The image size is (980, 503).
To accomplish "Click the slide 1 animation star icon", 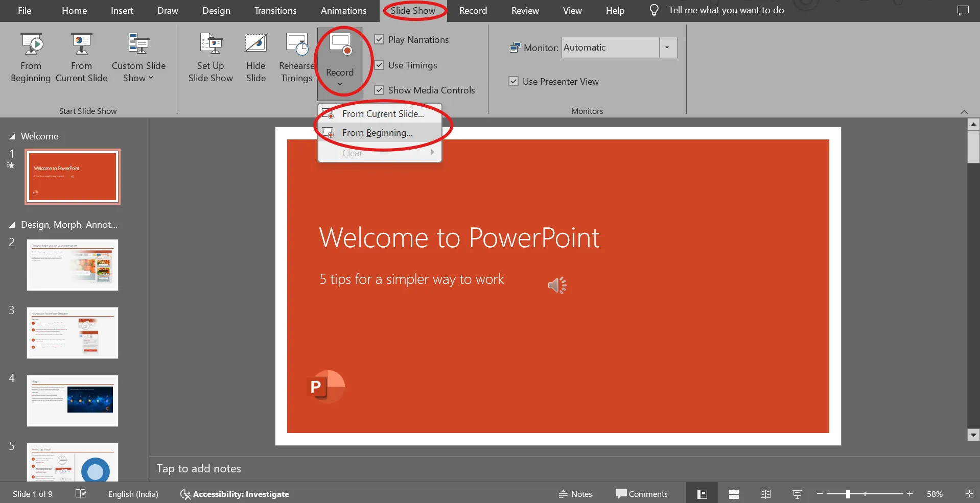I will (x=11, y=165).
